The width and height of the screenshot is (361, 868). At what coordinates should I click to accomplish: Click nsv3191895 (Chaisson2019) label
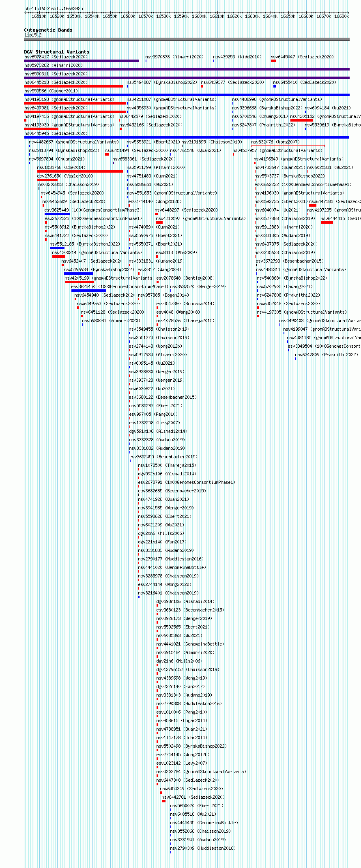(212, 142)
